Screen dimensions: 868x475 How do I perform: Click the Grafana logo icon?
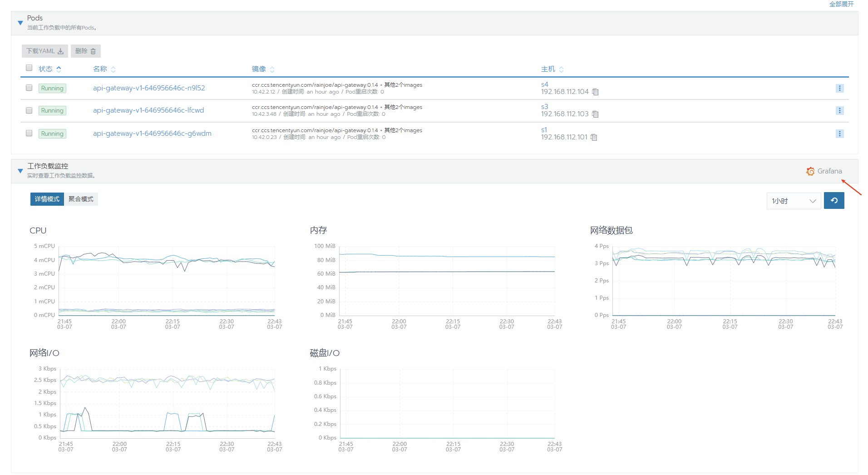coord(810,171)
